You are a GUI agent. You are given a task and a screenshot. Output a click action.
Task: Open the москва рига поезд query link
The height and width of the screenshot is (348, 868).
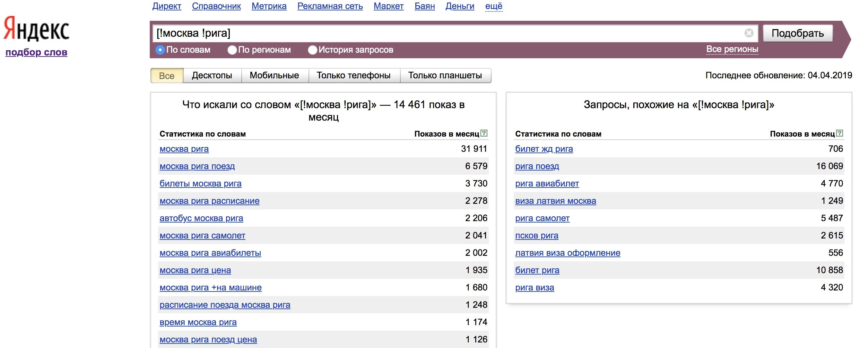click(x=197, y=166)
